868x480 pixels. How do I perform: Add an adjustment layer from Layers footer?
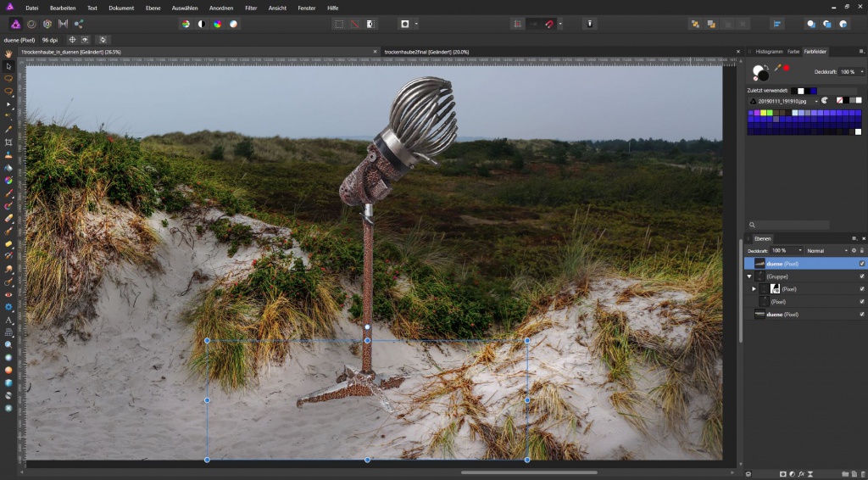click(x=792, y=474)
